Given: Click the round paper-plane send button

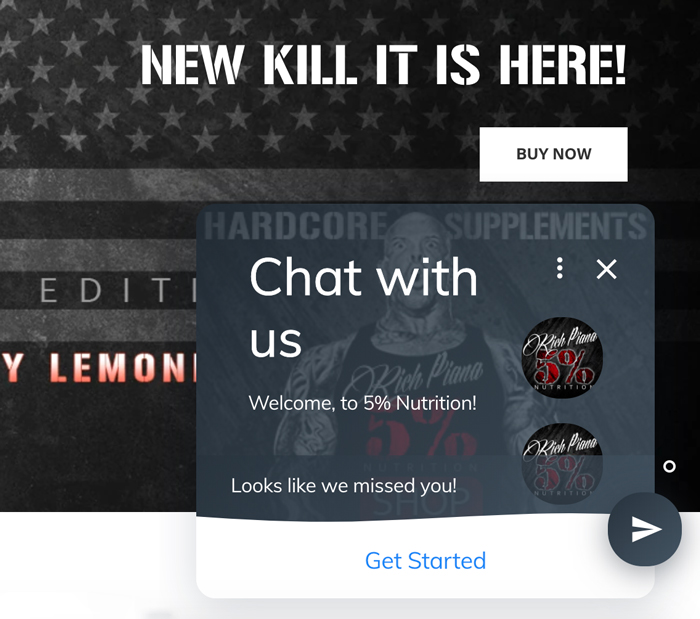Looking at the screenshot, I should point(645,529).
